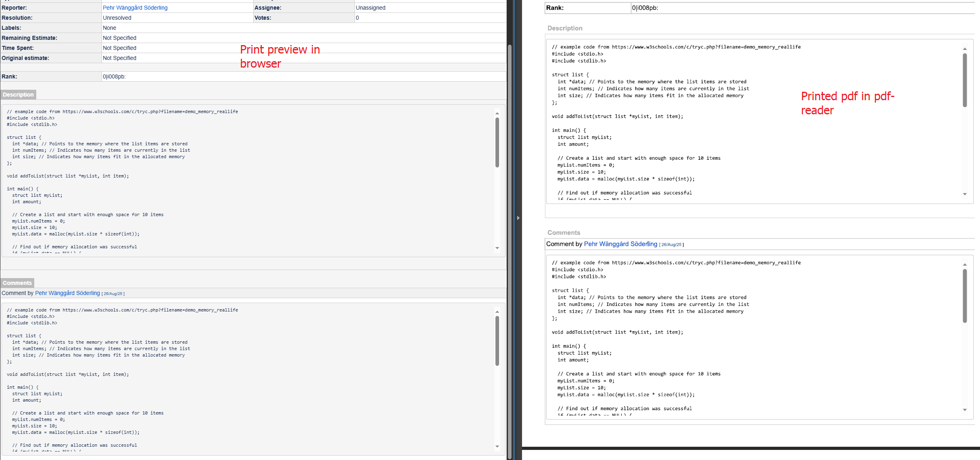Click down arrow of browser Description code scrollbar
This screenshot has width=980, height=460.
click(497, 248)
